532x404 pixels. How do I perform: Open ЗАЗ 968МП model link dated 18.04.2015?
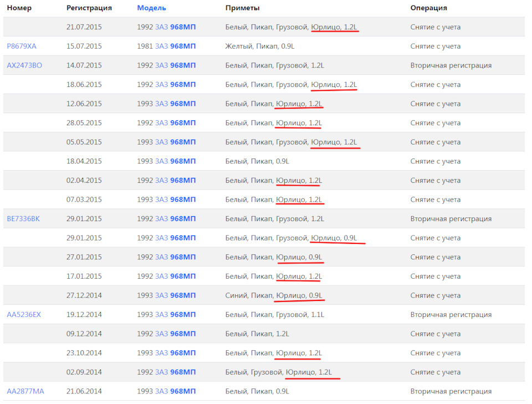pyautogui.click(x=176, y=161)
